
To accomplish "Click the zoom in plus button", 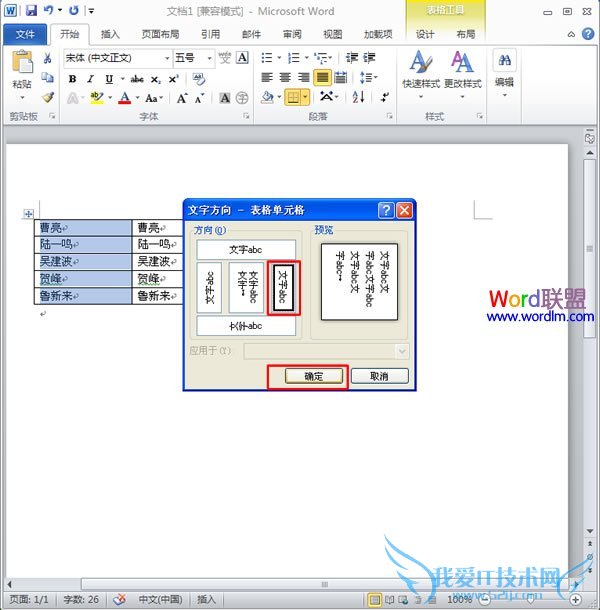I will [x=575, y=599].
